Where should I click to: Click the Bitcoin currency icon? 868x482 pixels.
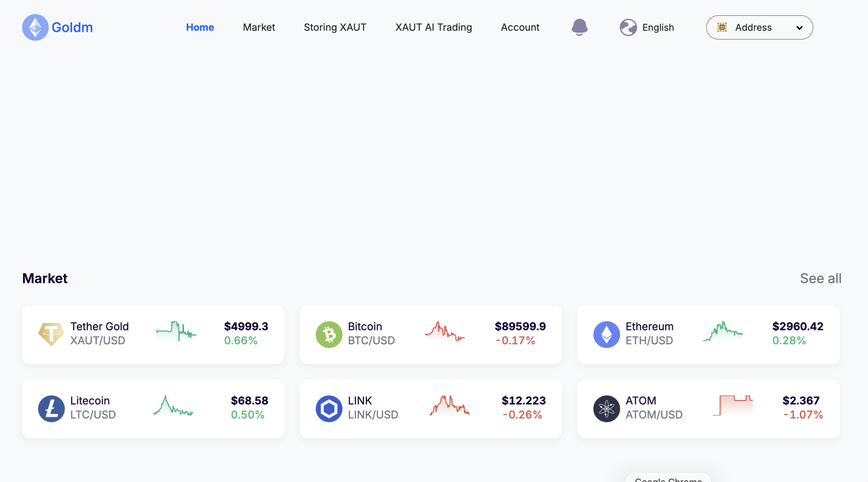pos(329,334)
